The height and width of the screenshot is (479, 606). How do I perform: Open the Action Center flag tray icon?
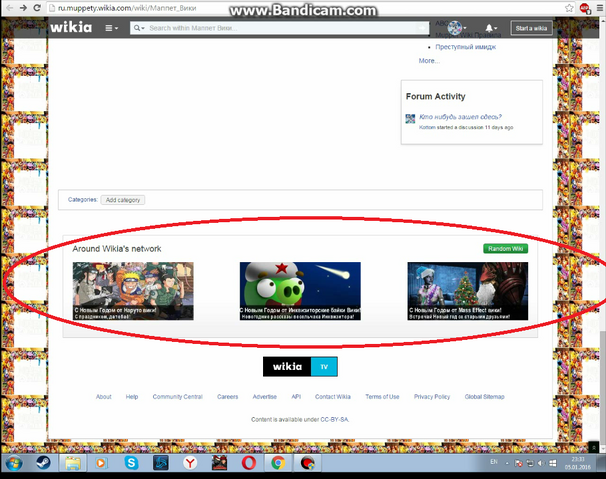(x=519, y=463)
